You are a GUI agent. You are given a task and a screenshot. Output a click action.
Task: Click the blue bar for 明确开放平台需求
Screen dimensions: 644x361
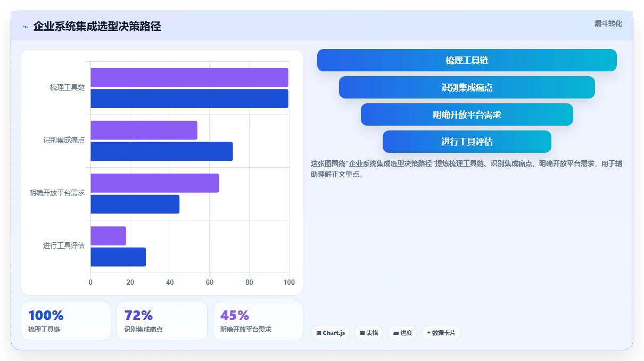pos(135,204)
